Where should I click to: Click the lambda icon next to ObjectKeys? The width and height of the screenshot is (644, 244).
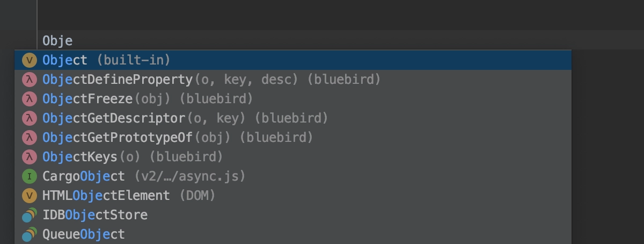29,156
